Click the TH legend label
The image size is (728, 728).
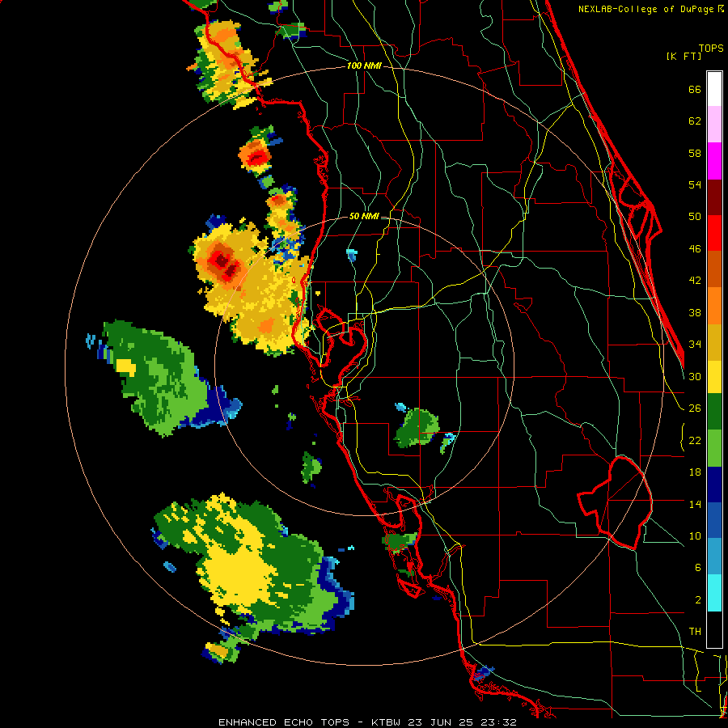(x=695, y=632)
